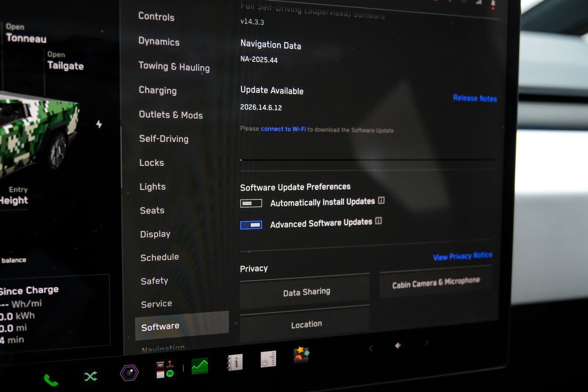Viewport: 588px width, 392px height.
Task: Enable Automatically Install Updates toggle
Action: pos(251,203)
